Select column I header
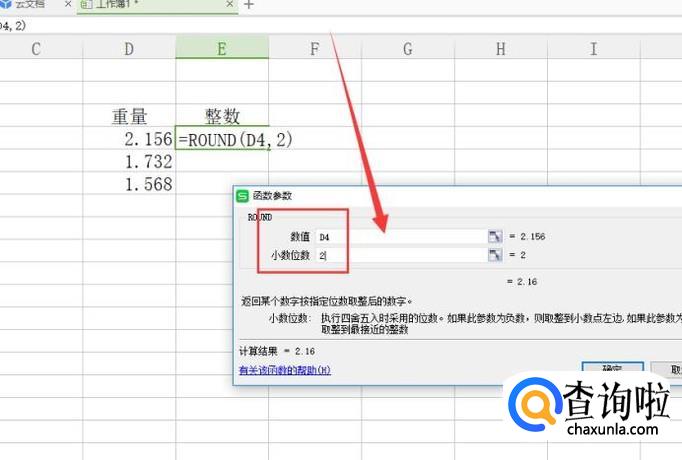Viewport: 682px width, 460px height. coord(594,49)
